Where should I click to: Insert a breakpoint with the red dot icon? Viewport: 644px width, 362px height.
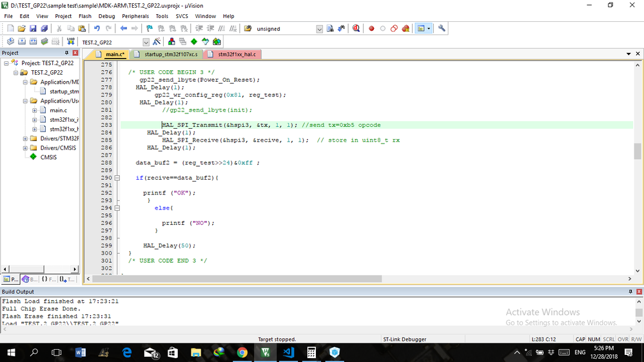point(371,28)
